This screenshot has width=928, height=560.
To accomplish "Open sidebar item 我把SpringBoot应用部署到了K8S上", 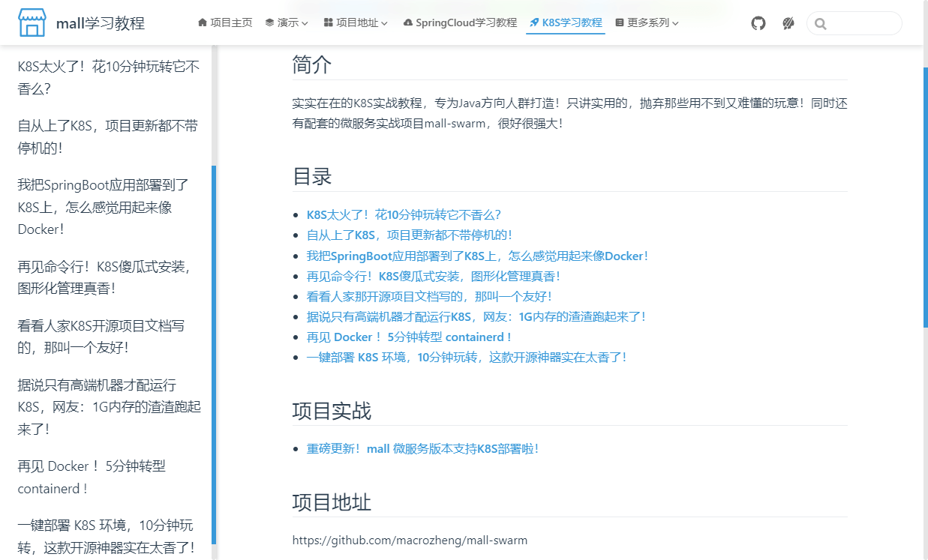I will tap(104, 207).
